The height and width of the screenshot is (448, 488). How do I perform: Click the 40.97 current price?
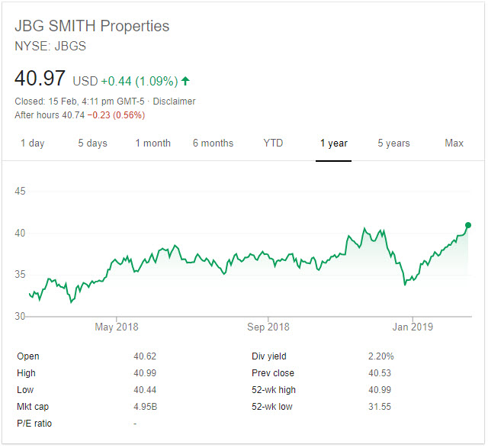[x=40, y=78]
